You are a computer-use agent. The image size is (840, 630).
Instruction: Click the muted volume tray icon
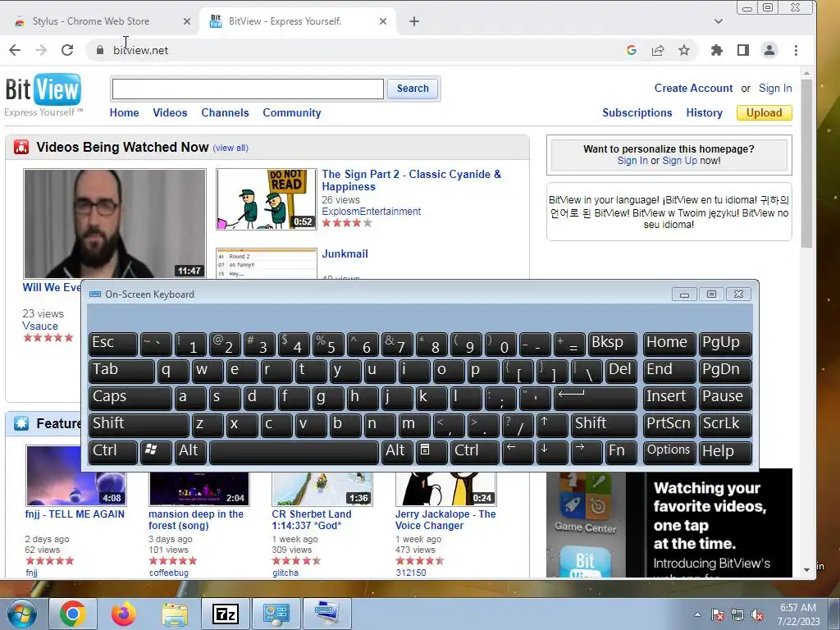tap(757, 615)
